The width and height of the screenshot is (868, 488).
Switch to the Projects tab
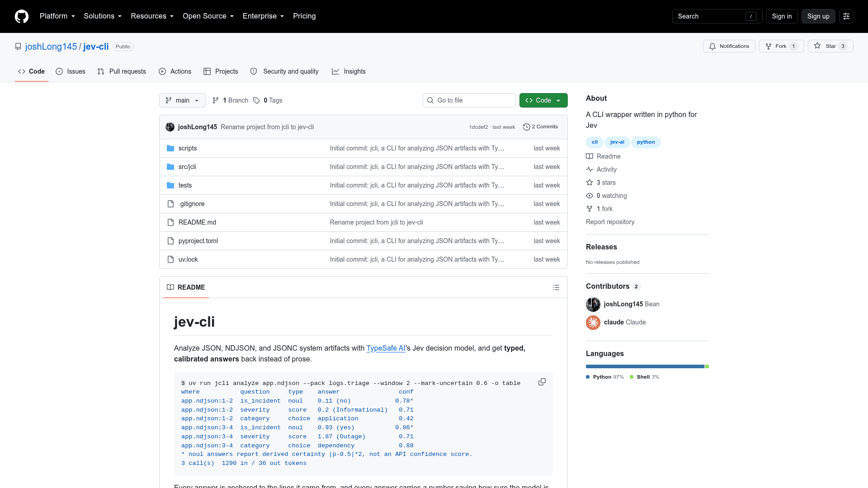point(221,71)
